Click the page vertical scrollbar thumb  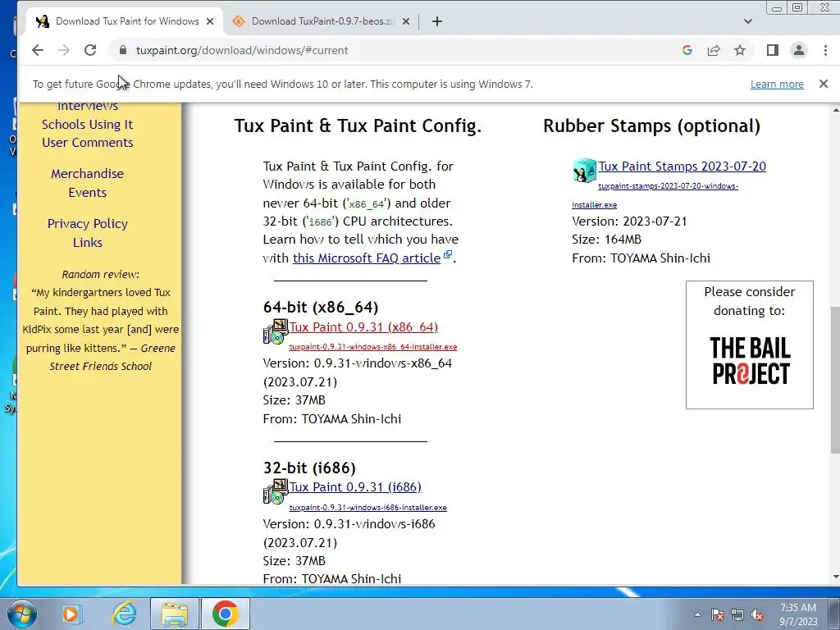835,381
